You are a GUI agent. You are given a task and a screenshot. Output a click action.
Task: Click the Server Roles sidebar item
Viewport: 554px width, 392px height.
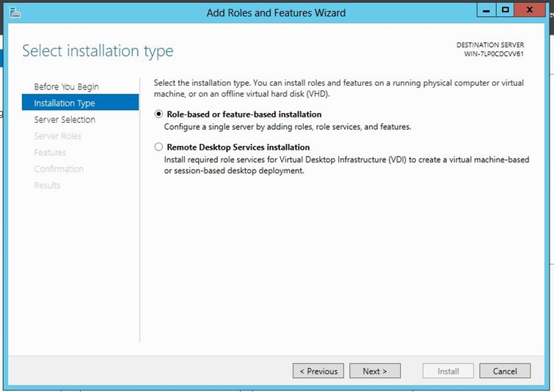pyautogui.click(x=57, y=136)
